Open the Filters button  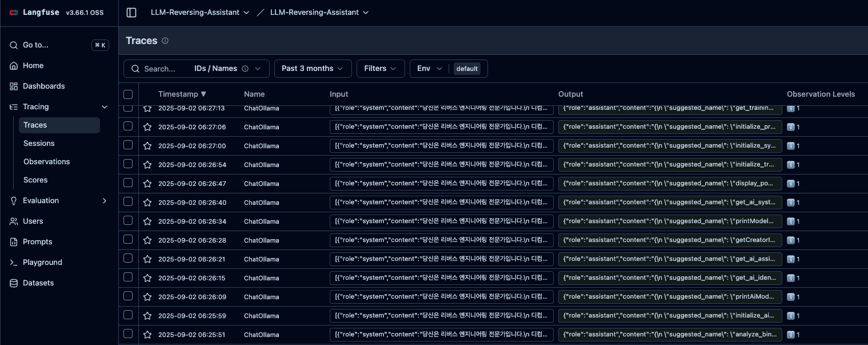pos(380,69)
